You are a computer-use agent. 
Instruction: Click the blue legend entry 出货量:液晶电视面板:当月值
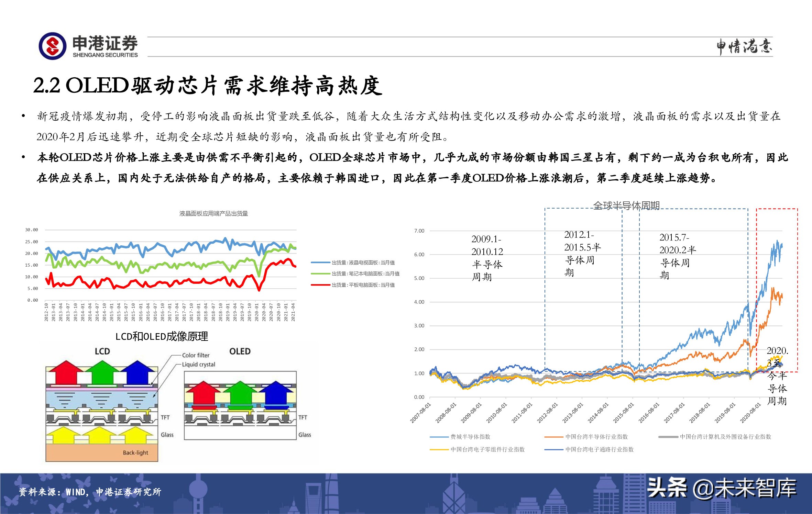tap(353, 262)
